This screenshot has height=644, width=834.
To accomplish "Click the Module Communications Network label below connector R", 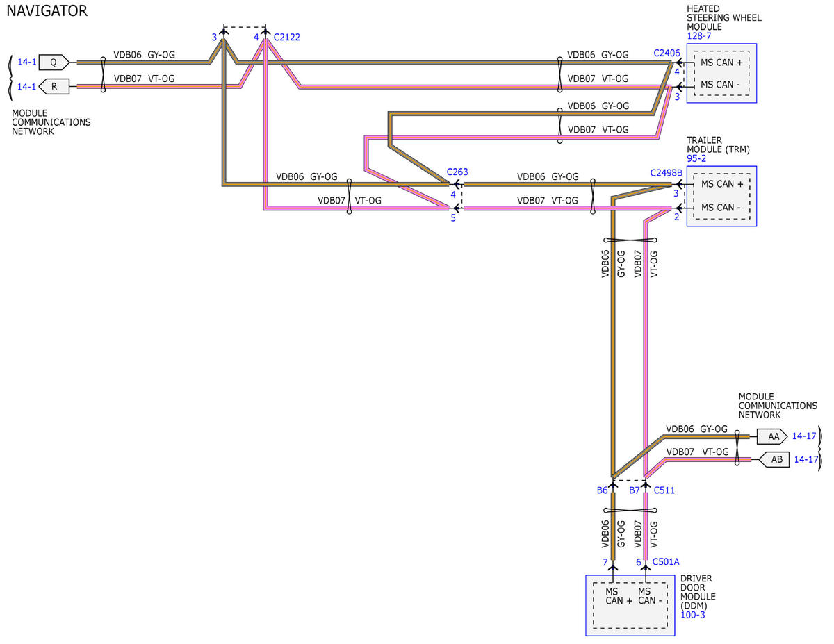I will [x=51, y=122].
